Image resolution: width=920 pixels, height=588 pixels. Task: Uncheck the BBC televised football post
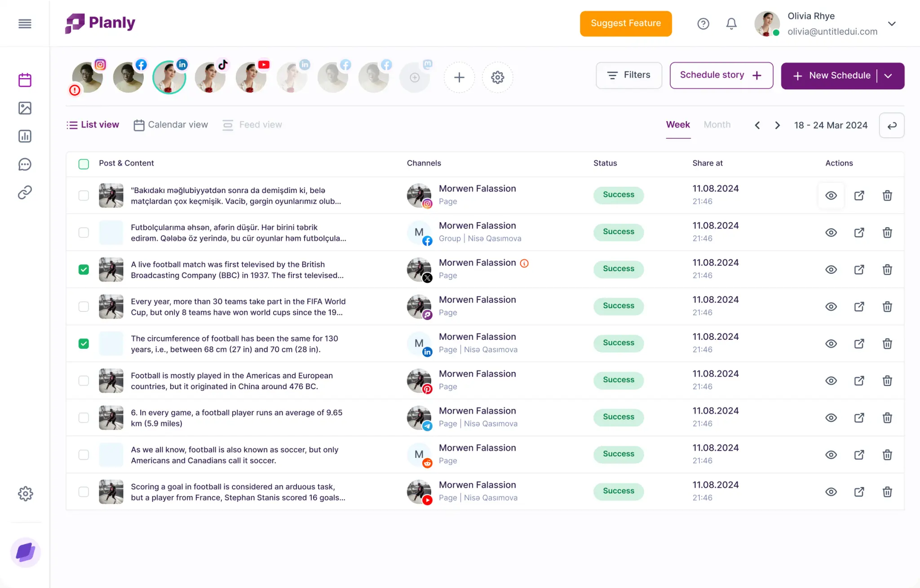84,269
